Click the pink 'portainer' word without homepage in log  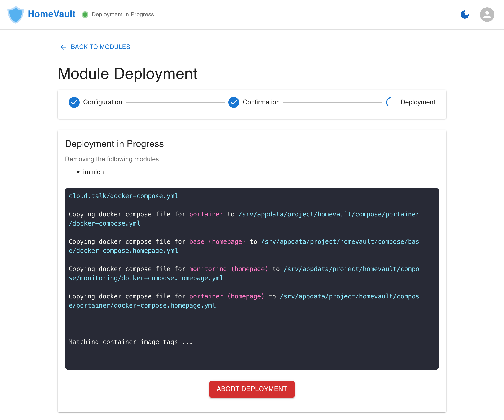[x=206, y=214]
